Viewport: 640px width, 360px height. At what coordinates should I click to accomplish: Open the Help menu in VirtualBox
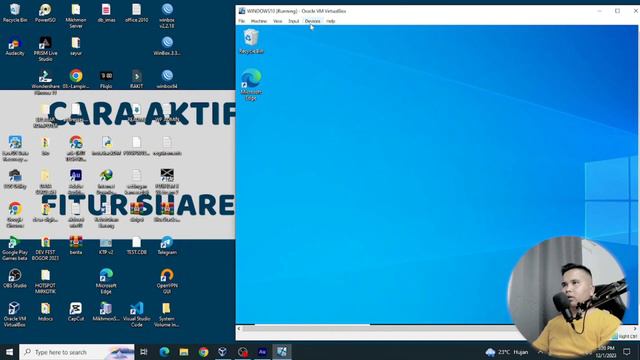(331, 21)
